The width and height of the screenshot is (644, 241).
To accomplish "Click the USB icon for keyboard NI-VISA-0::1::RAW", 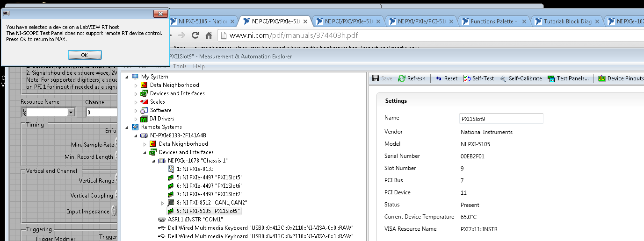I will 162,236.
